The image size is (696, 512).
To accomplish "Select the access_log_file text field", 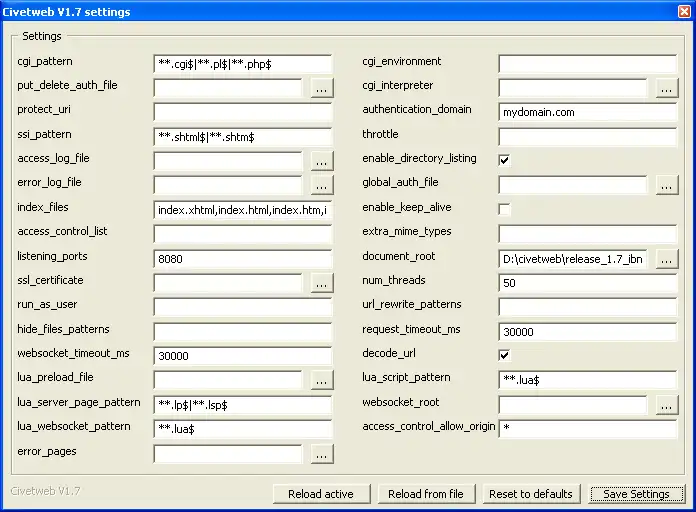I will point(228,161).
